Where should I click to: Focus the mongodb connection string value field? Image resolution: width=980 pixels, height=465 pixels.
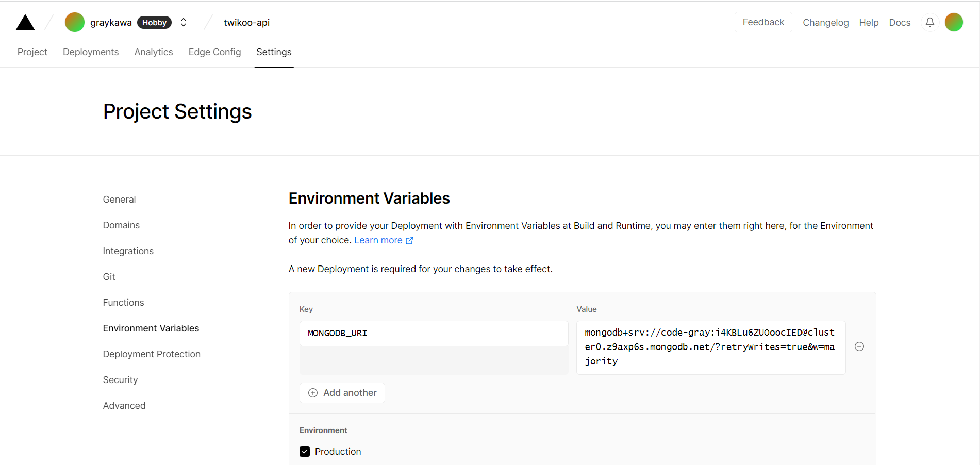pyautogui.click(x=710, y=347)
